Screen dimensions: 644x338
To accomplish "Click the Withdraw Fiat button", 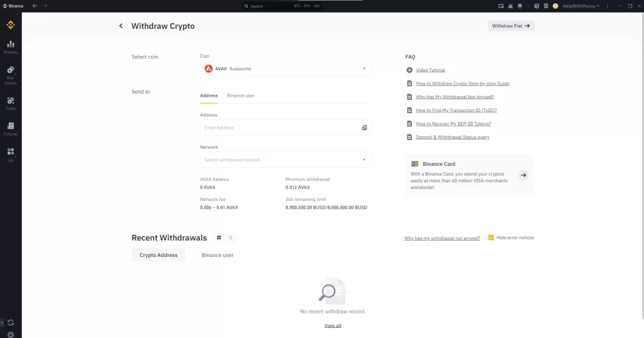I will (x=511, y=26).
